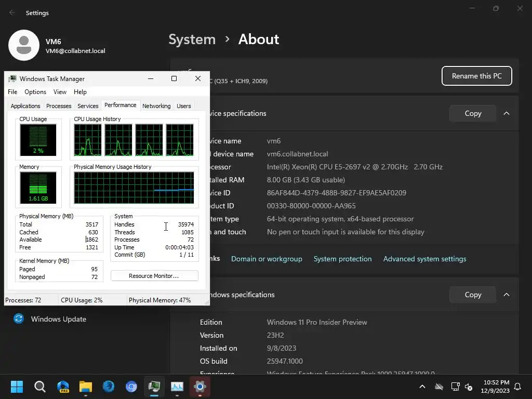Click the Task Manager title bar icon

coord(12,79)
